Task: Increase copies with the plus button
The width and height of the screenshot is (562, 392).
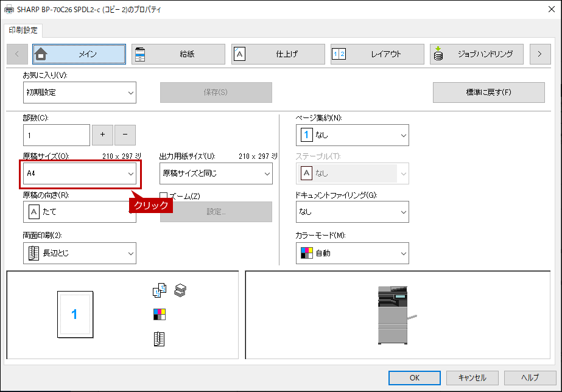Action: tap(102, 135)
